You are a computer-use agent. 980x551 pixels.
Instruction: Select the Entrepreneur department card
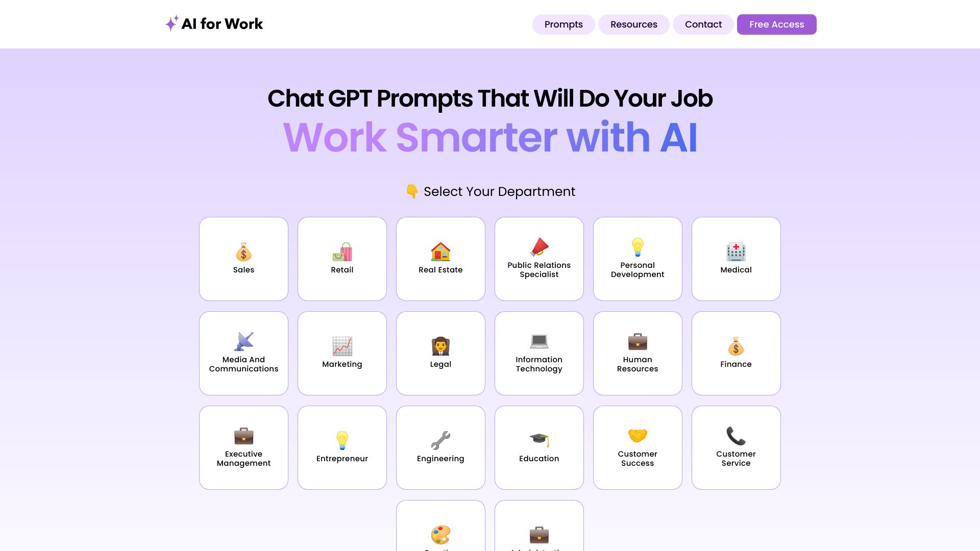[x=342, y=447]
